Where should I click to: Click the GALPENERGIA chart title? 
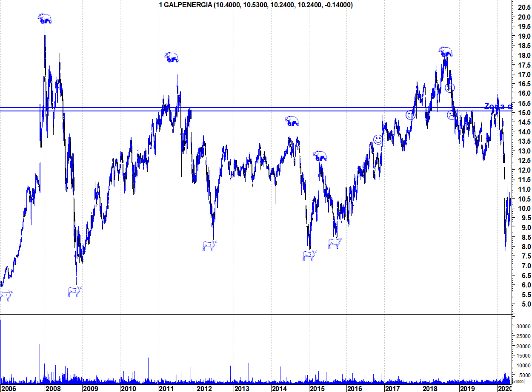[255, 5]
